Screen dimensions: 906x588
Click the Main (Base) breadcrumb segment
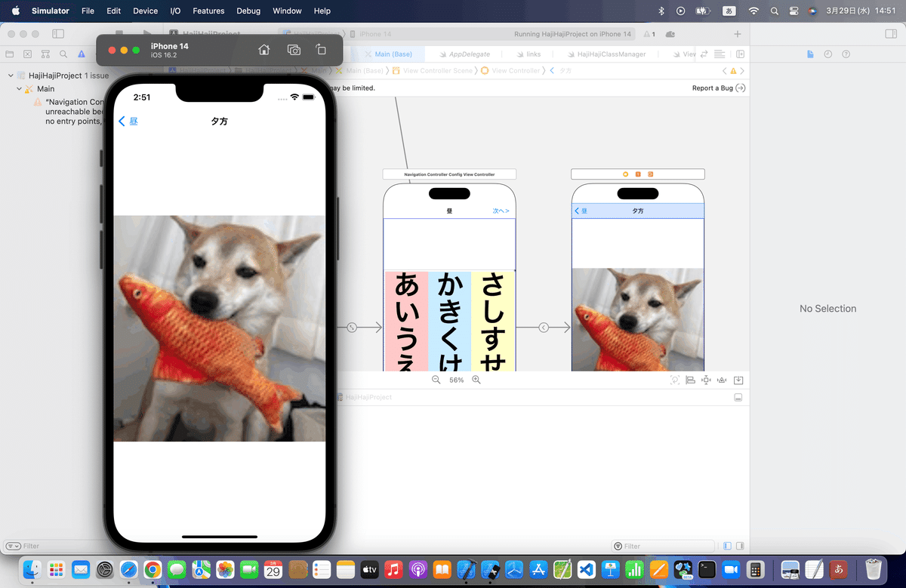tap(359, 70)
